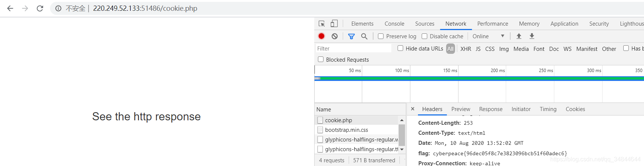Show the Cookies detail tab

pos(575,109)
